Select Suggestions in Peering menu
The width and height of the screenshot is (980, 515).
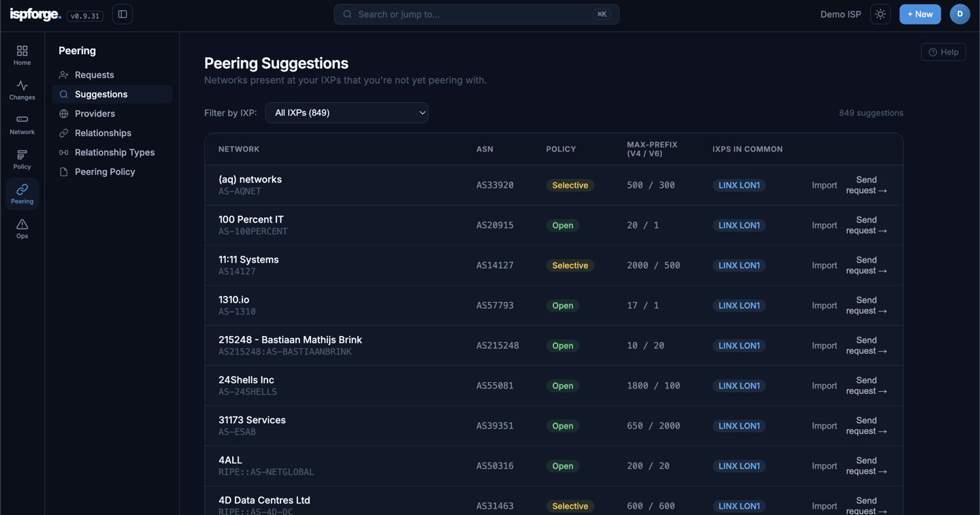112,94
